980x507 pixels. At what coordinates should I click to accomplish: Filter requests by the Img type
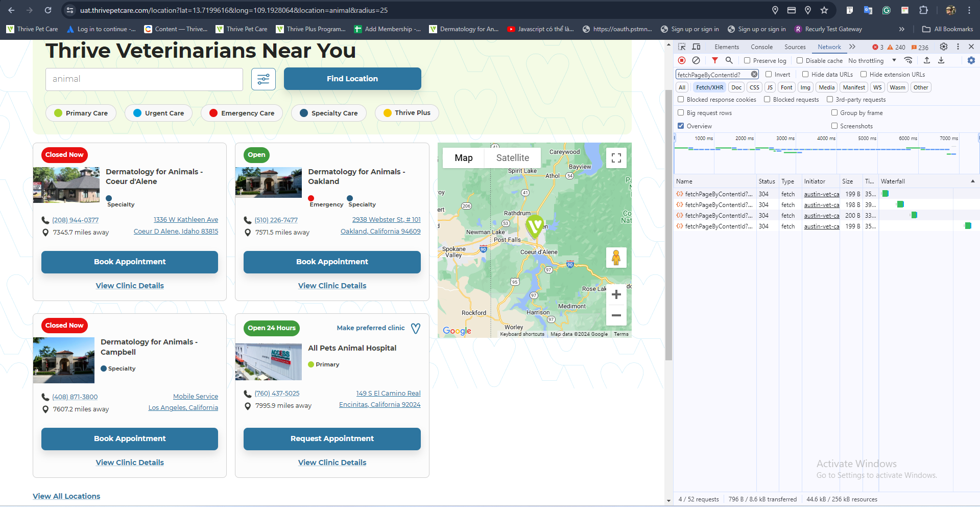point(805,87)
